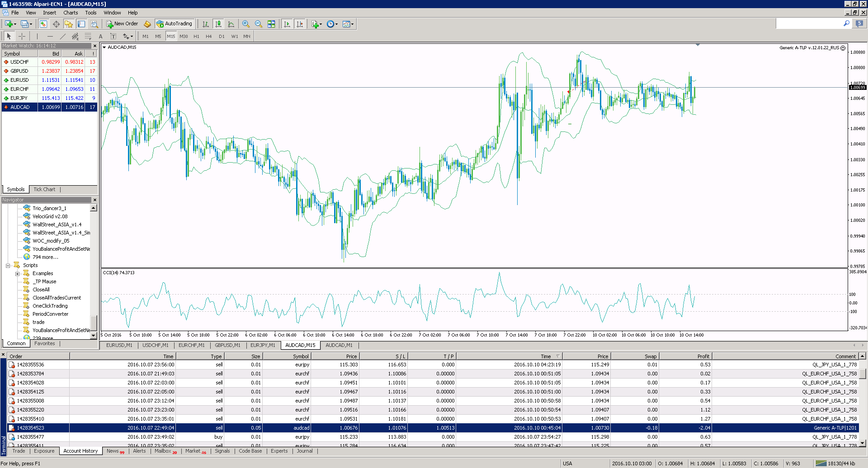868x468 pixels.
Task: Open the Charts menu
Action: coord(71,13)
